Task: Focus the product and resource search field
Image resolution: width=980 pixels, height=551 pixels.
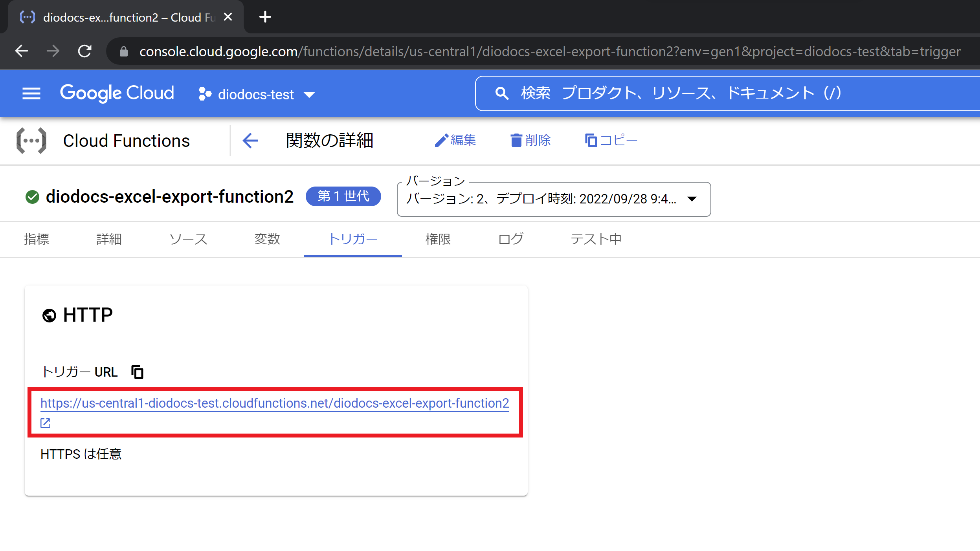Action: [727, 93]
